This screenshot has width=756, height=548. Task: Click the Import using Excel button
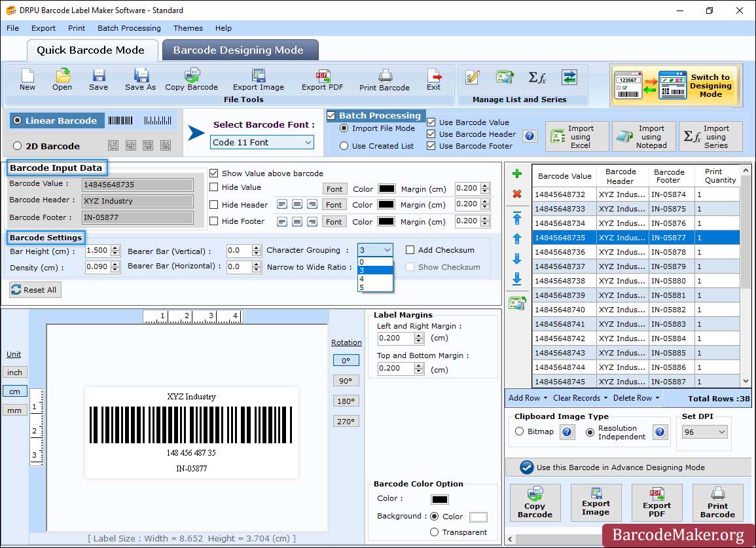coord(577,137)
